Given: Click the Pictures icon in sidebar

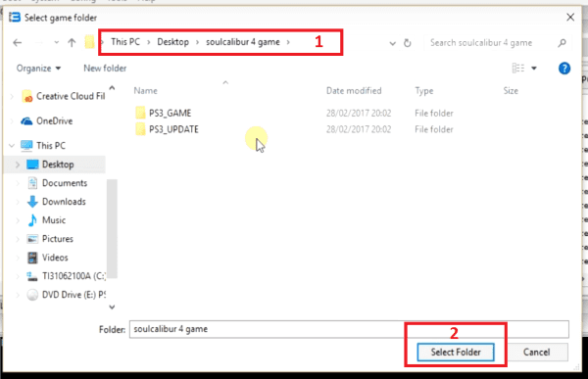Looking at the screenshot, I should coord(32,239).
